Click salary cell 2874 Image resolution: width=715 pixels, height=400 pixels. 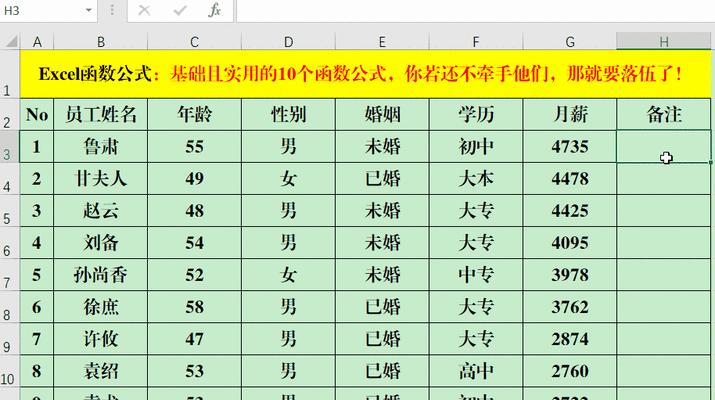tap(570, 339)
